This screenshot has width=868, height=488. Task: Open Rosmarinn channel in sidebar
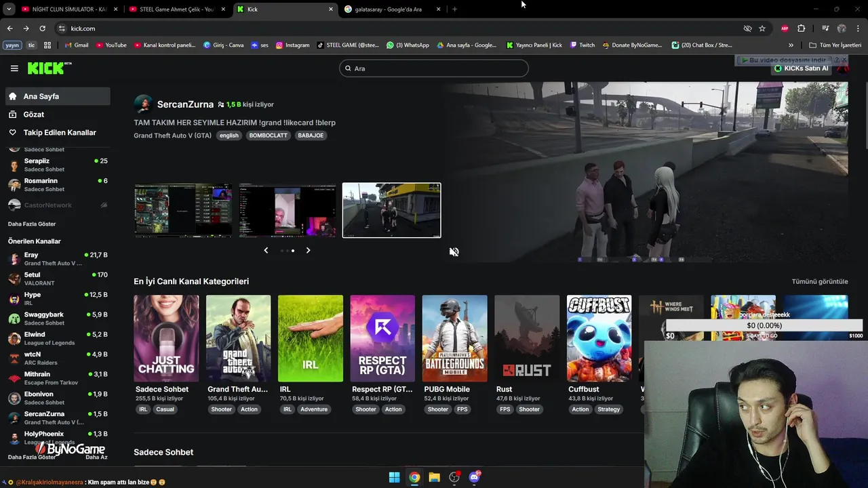(58, 185)
